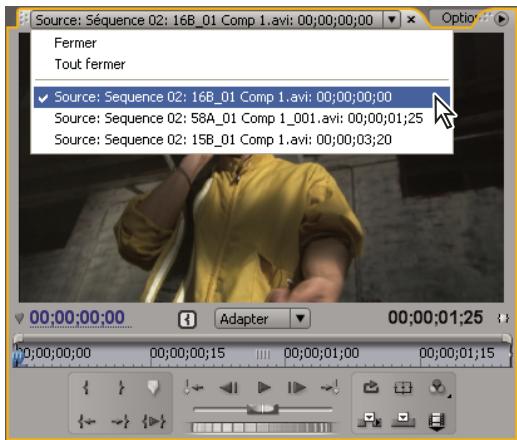Choose Fermer from the source menu

75,43
